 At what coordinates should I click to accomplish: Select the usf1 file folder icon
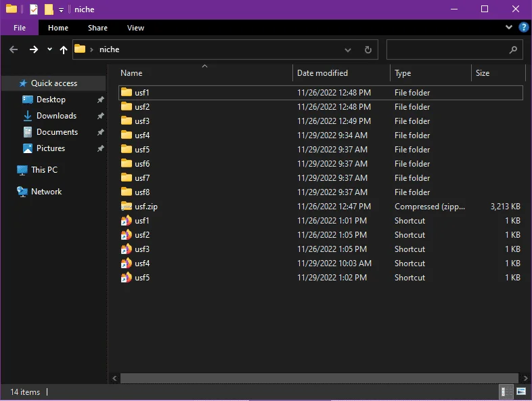126,92
